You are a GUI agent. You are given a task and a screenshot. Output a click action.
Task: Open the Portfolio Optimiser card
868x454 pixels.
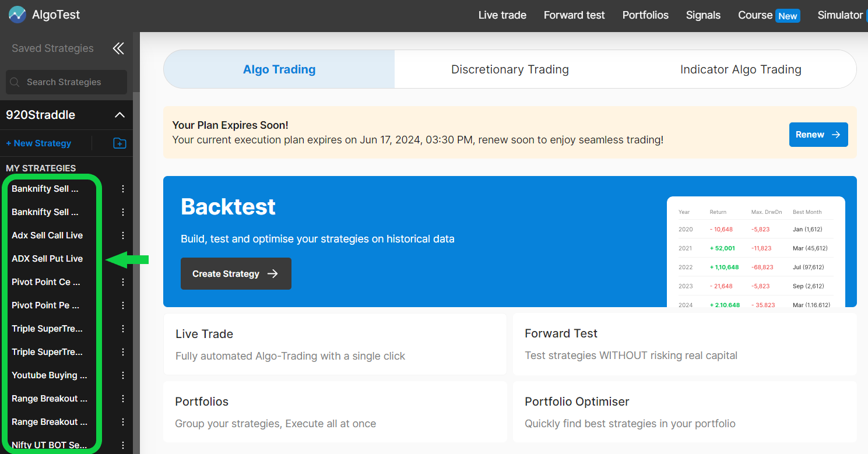click(685, 411)
